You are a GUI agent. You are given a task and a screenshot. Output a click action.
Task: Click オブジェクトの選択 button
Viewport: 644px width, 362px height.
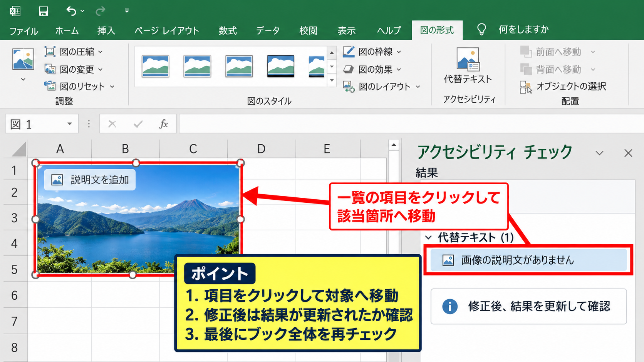point(563,87)
